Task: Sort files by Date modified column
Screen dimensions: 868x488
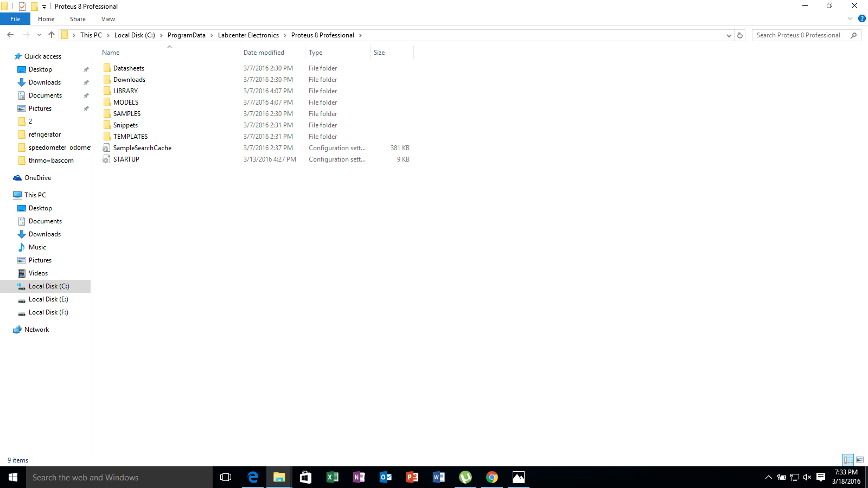Action: (x=264, y=53)
